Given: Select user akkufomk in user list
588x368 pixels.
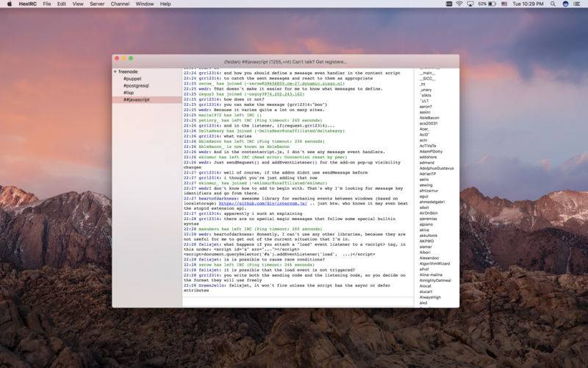Looking at the screenshot, I should tap(429, 236).
